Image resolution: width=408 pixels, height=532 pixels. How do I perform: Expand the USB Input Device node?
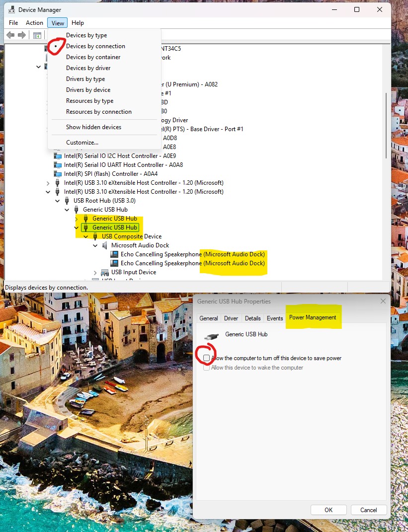95,272
